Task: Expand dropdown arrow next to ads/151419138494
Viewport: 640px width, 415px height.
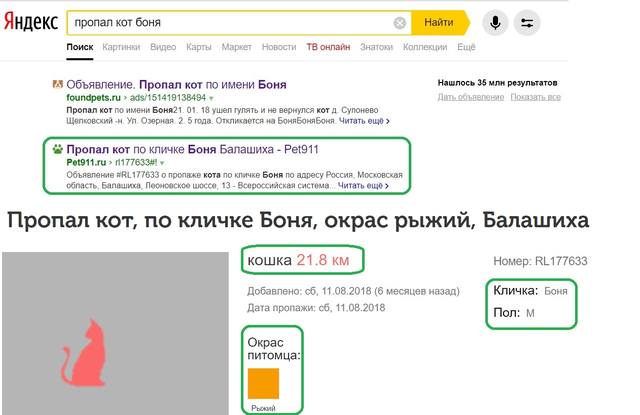Action: click(211, 98)
